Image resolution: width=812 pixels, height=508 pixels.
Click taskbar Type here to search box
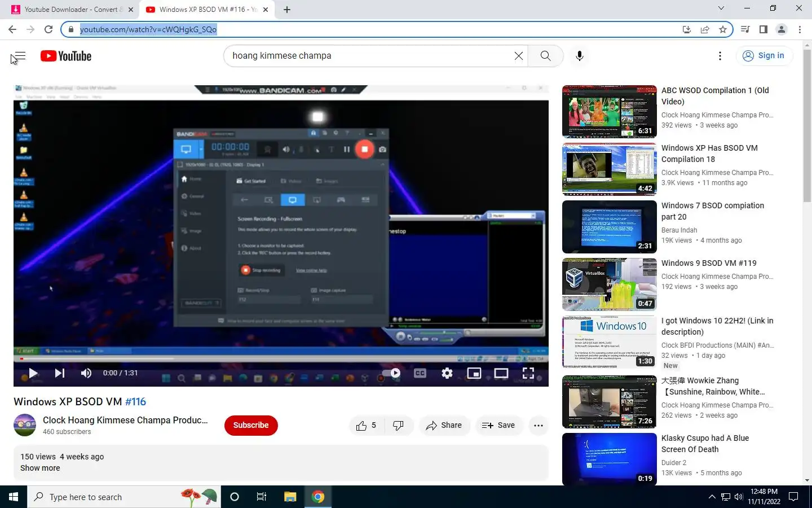(124, 497)
